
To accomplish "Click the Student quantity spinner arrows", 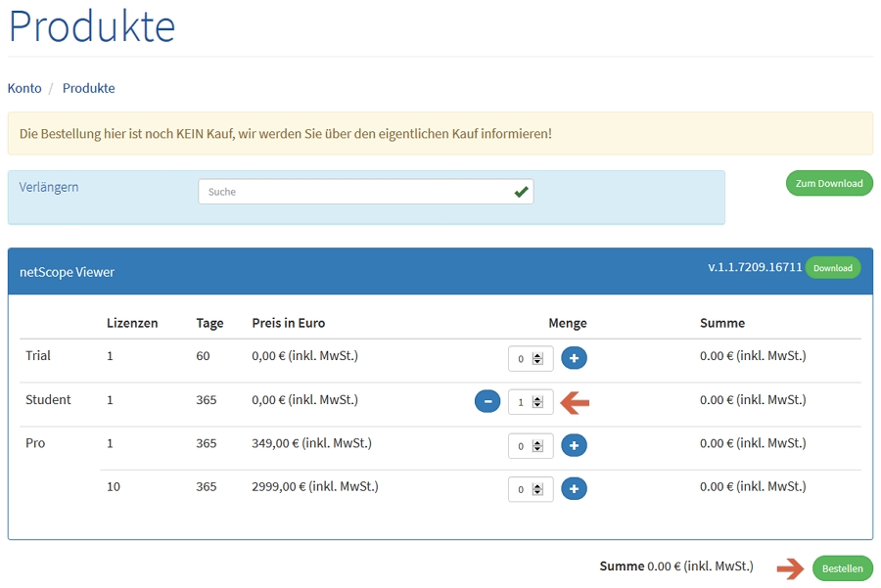I will point(537,402).
